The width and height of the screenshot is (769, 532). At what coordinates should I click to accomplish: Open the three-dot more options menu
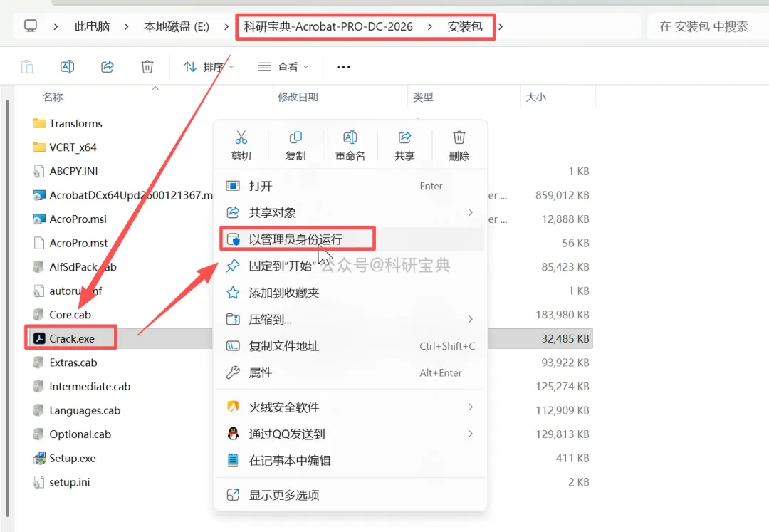[x=343, y=67]
